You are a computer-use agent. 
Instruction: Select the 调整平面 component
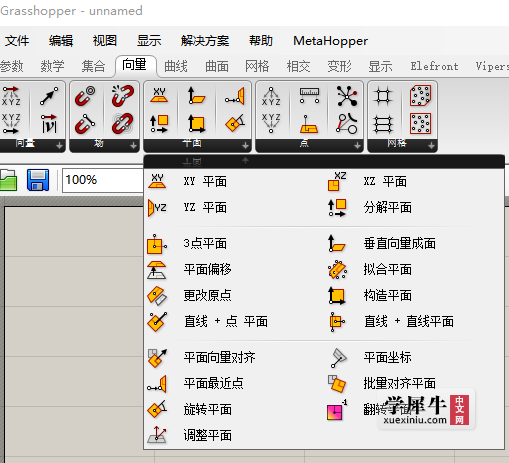[x=207, y=436]
